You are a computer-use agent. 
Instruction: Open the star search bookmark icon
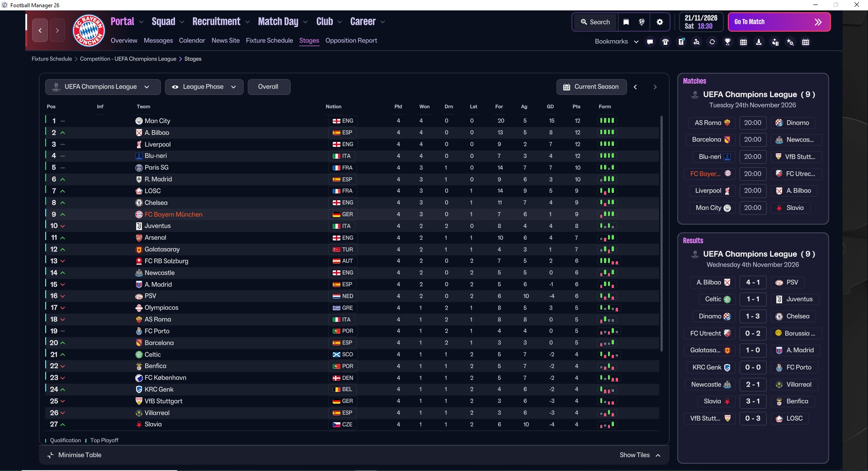[790, 42]
